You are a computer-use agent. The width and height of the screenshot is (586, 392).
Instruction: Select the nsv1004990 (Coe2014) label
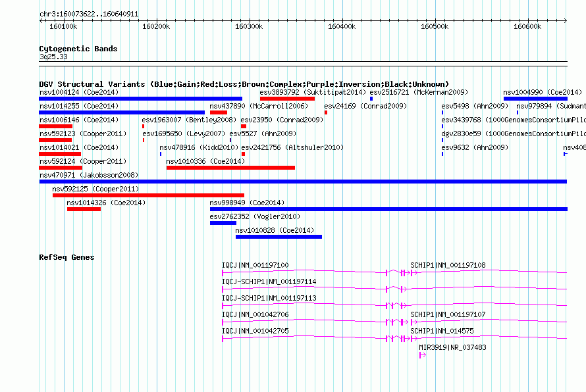pyautogui.click(x=543, y=92)
